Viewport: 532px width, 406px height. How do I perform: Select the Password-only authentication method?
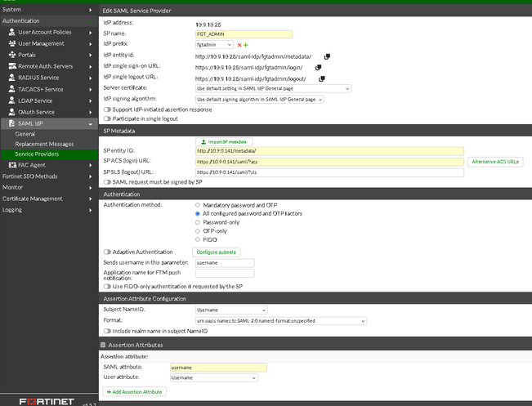click(x=198, y=221)
